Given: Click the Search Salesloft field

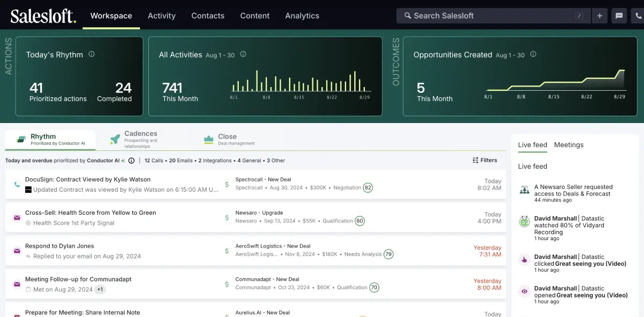Looking at the screenshot, I should pos(493,16).
